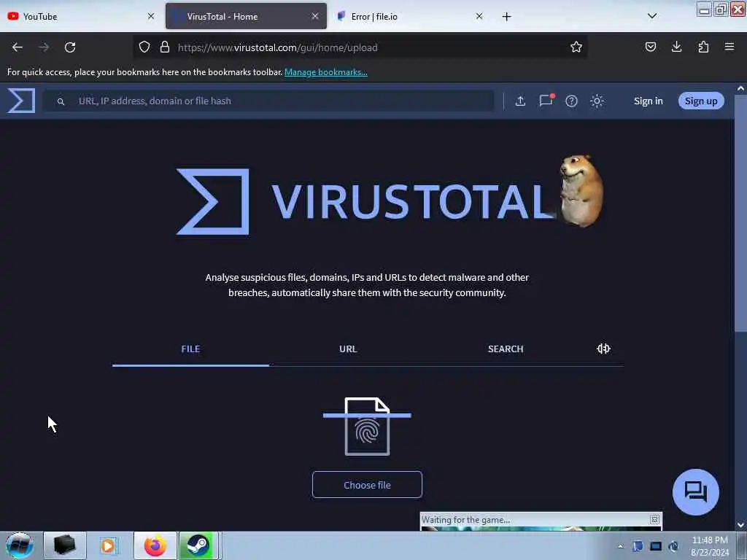Select the VirusTotal - Home browser tab
Viewport: 747px width, 560px height.
(246, 17)
